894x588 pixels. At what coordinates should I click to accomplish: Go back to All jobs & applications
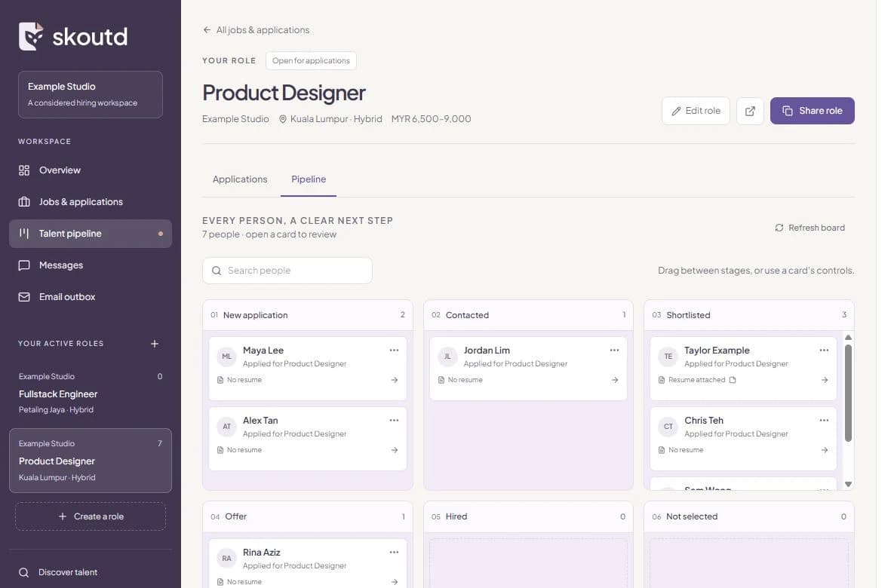256,30
